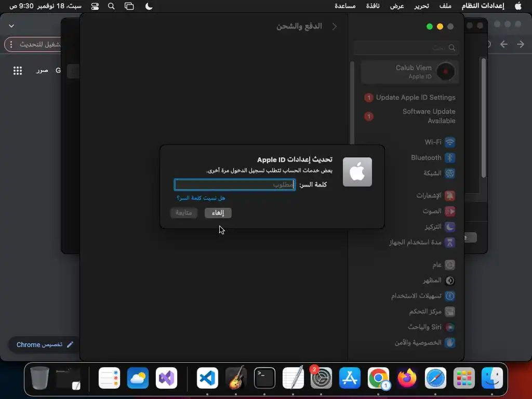
Task: Open عرض menu
Action: click(397, 6)
